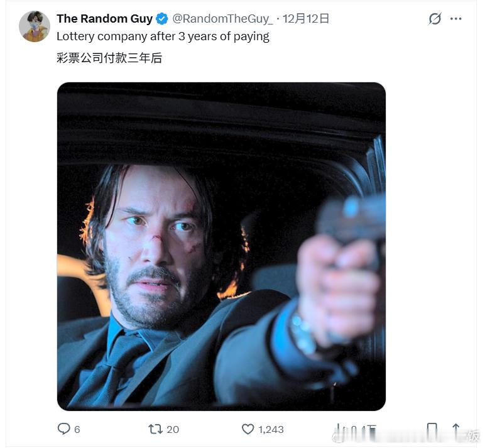The width and height of the screenshot is (485, 448).
Task: Like the post with the heart icon
Action: (248, 429)
